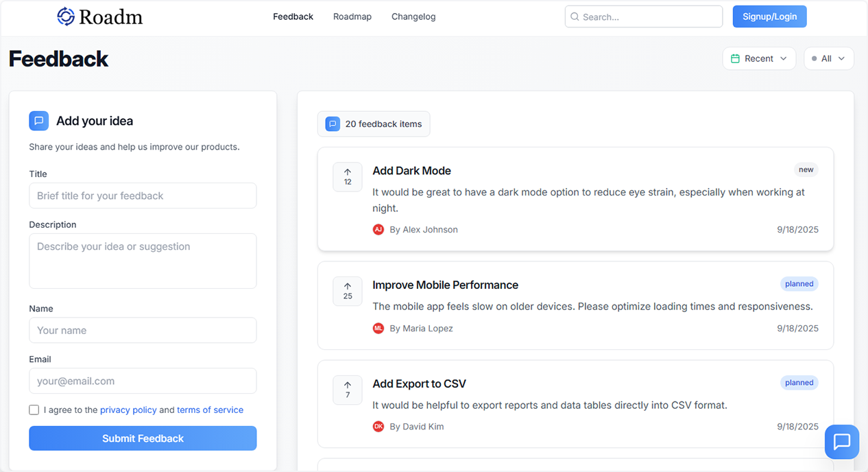
Task: Click David Kim's avatar icon
Action: pyautogui.click(x=378, y=426)
